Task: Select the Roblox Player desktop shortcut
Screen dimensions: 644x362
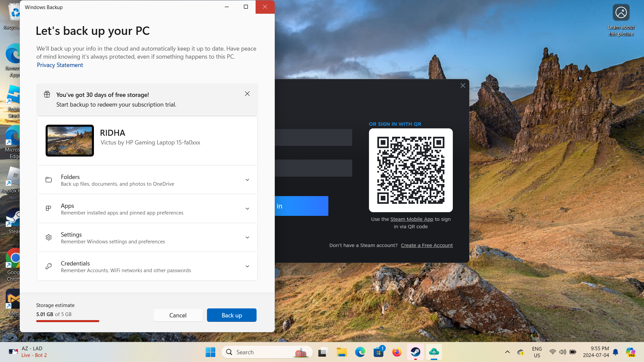Action: pos(10,180)
